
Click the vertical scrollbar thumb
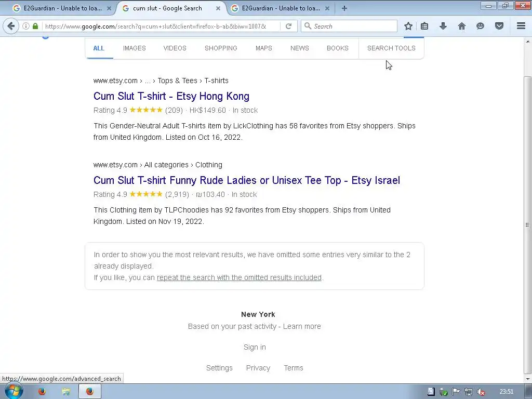(528, 224)
